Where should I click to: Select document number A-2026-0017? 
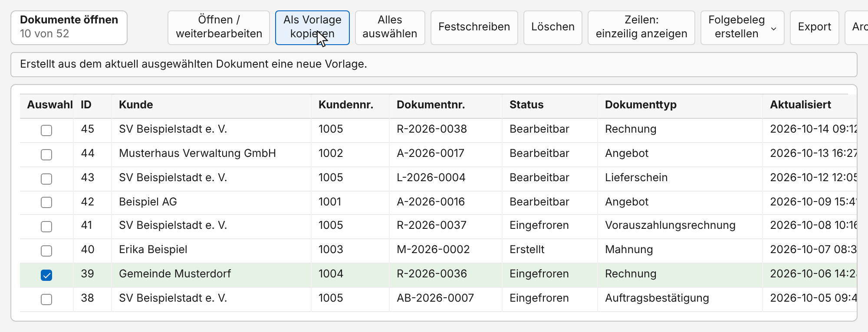point(431,153)
